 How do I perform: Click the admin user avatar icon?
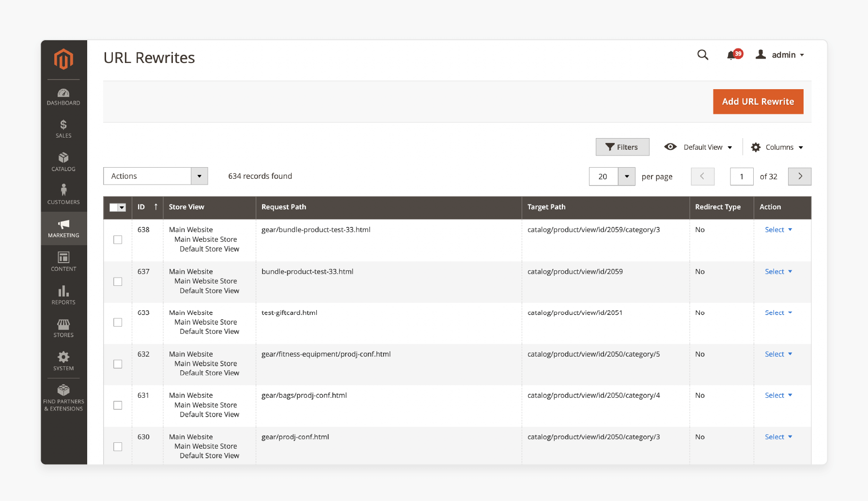click(x=761, y=55)
